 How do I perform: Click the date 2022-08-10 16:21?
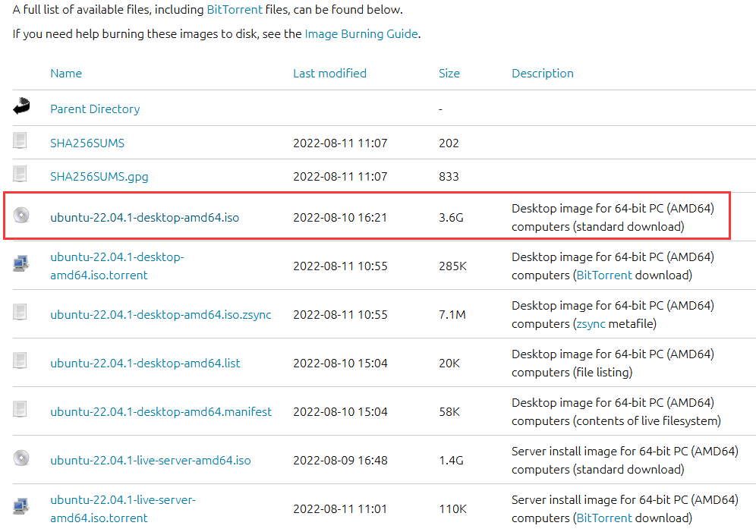[340, 217]
